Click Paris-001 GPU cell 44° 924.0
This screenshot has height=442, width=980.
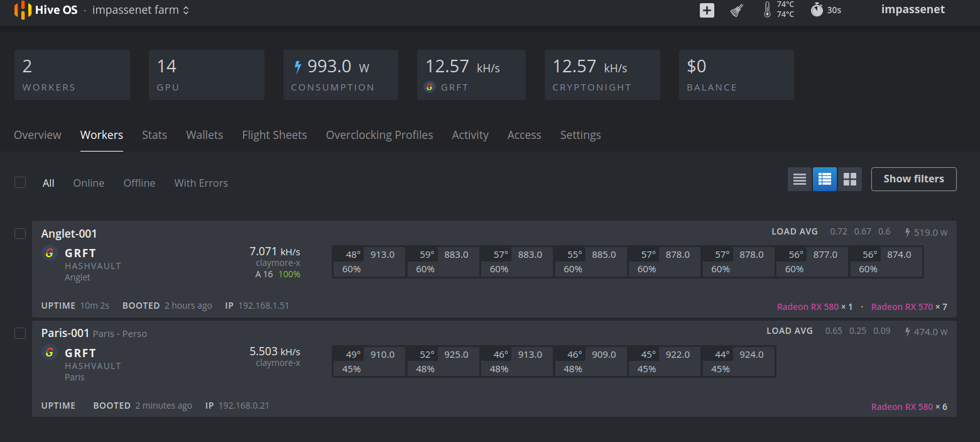[x=738, y=362]
